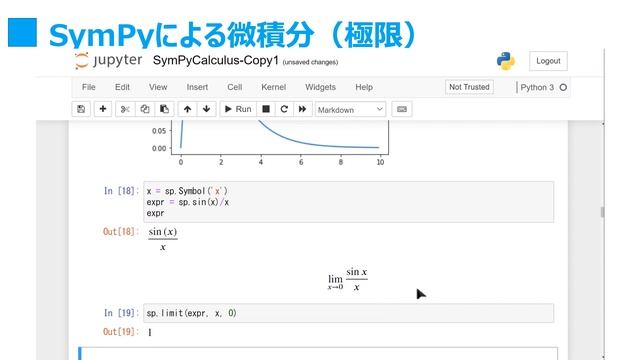Image resolution: width=640 pixels, height=360 pixels.
Task: Paste cells below icon
Action: coord(164,109)
